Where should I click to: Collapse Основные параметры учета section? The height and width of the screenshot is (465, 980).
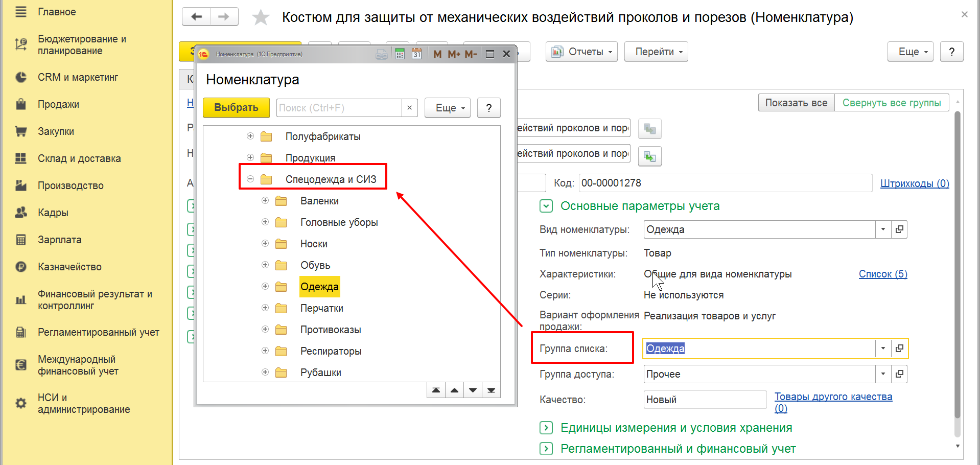tap(546, 206)
